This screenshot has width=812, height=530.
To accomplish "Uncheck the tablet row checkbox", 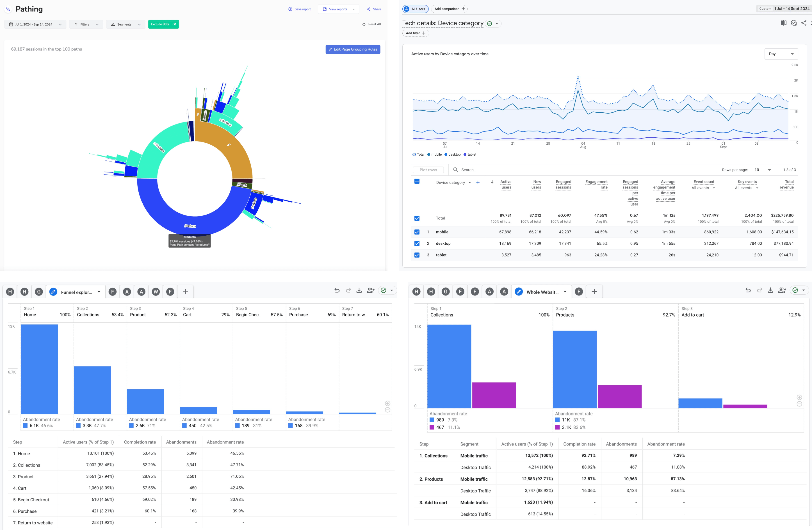I will pyautogui.click(x=417, y=255).
